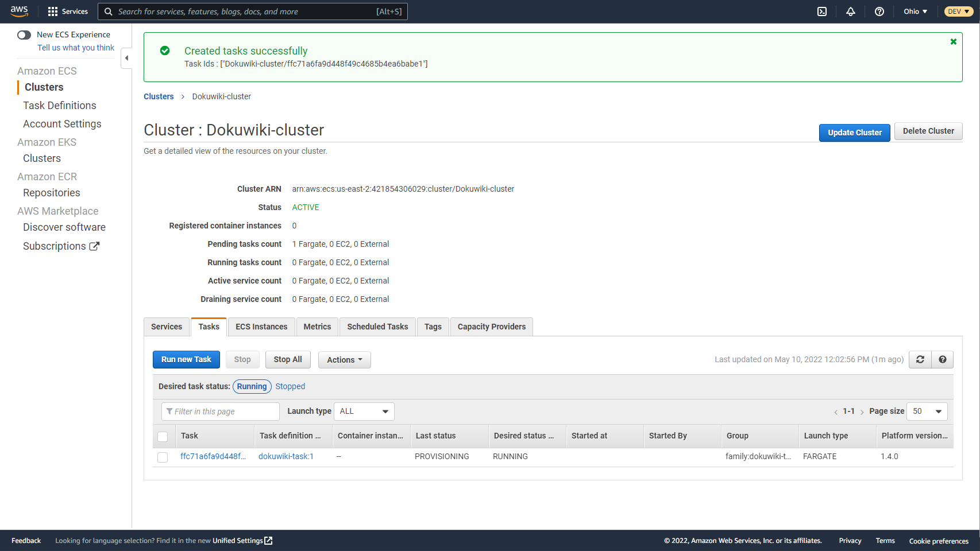This screenshot has width=980, height=551.
Task: Open the Clusters breadcrumb link
Action: (159, 96)
